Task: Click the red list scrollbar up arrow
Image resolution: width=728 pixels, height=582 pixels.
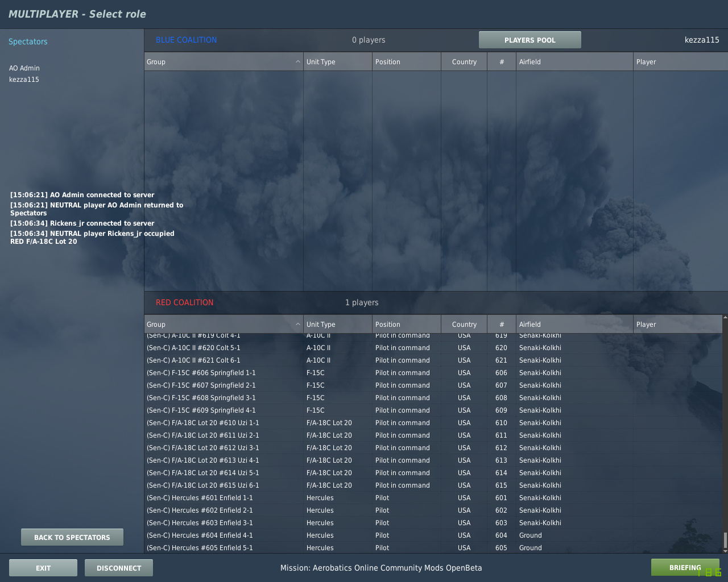Action: pyautogui.click(x=725, y=317)
